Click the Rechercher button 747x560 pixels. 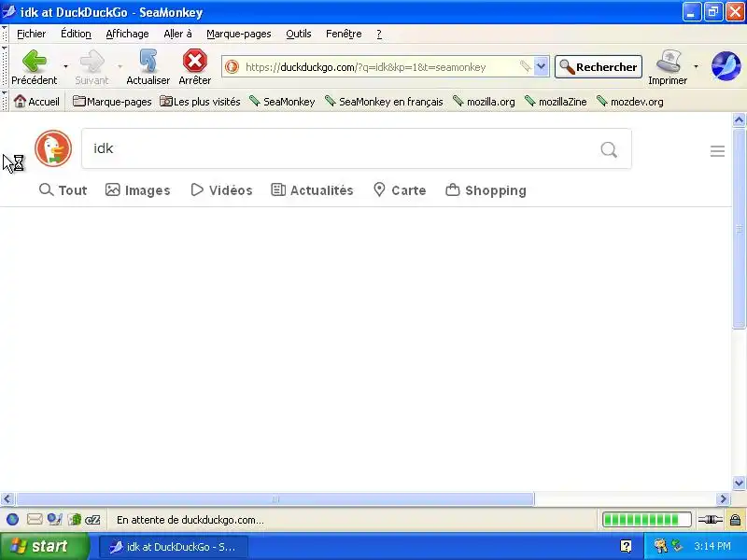tap(599, 66)
